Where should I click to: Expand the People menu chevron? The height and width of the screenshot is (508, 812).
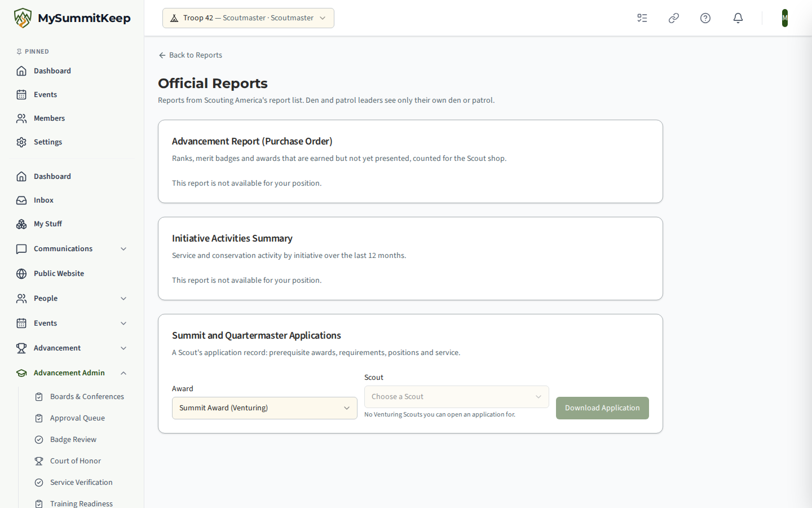123,299
